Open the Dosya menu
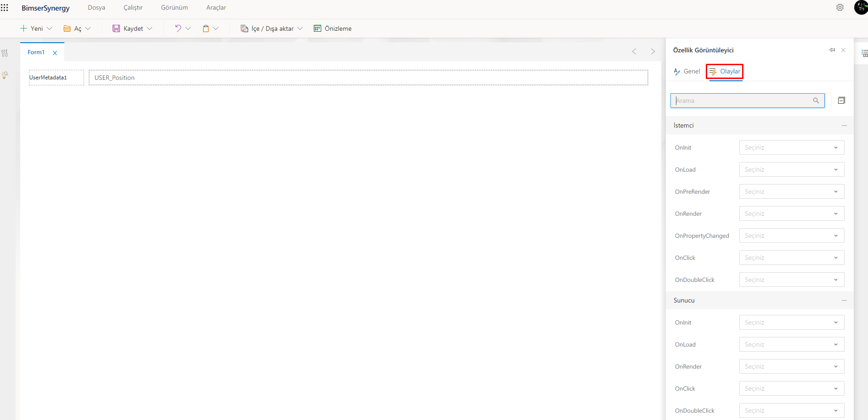868x420 pixels. 96,7
